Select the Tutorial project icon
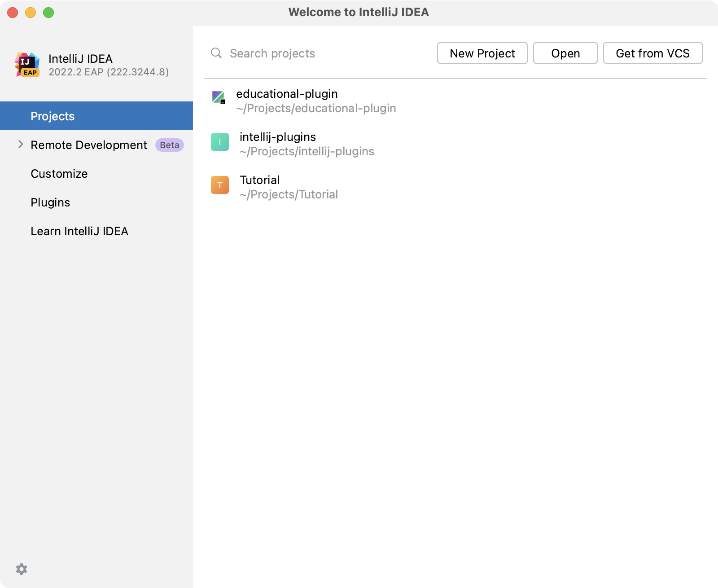Screen dimensions: 718x588 (x=219, y=185)
